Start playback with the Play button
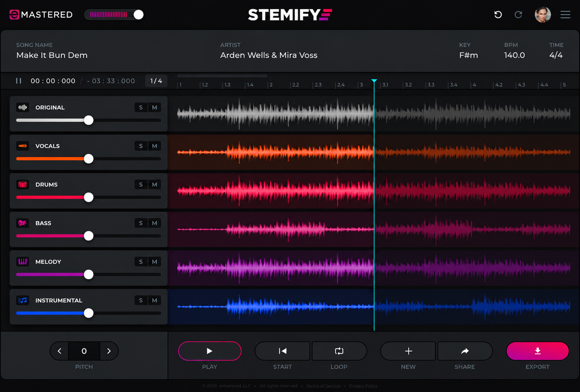 pos(210,351)
